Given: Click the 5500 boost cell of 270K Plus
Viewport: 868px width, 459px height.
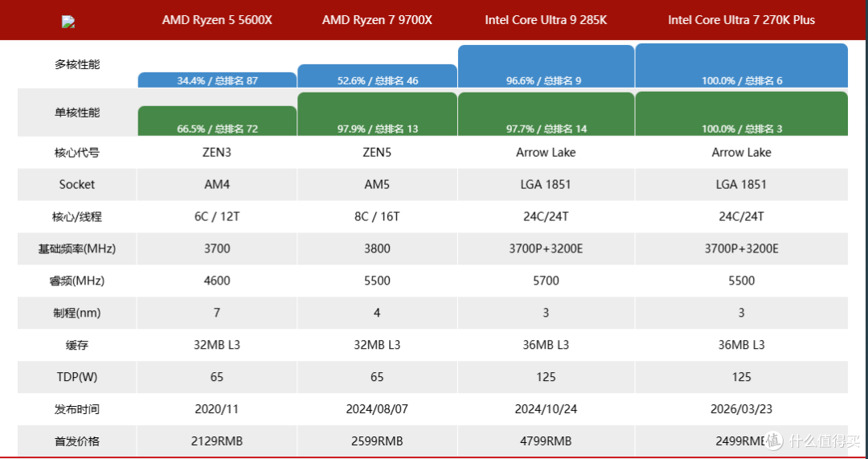Looking at the screenshot, I should click(741, 281).
